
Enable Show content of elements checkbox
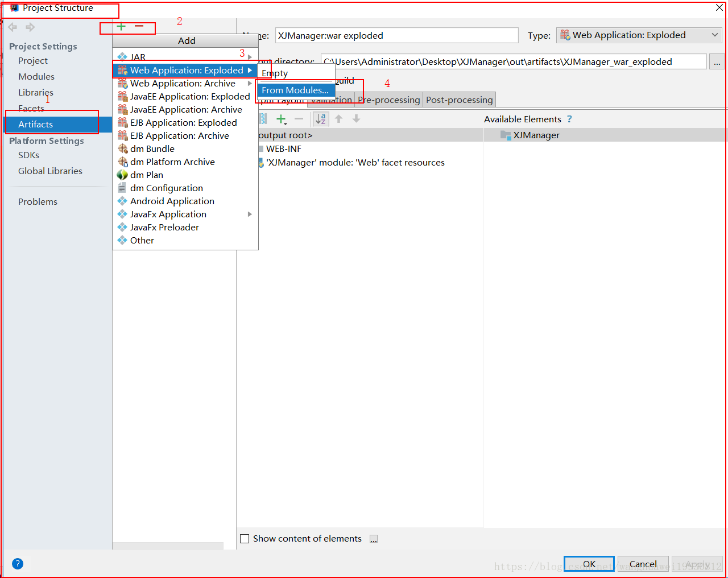pos(245,539)
